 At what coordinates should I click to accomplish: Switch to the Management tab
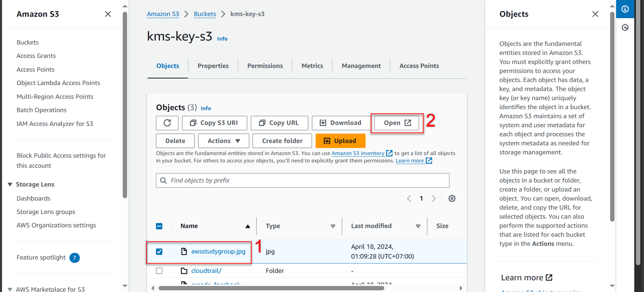(x=361, y=66)
